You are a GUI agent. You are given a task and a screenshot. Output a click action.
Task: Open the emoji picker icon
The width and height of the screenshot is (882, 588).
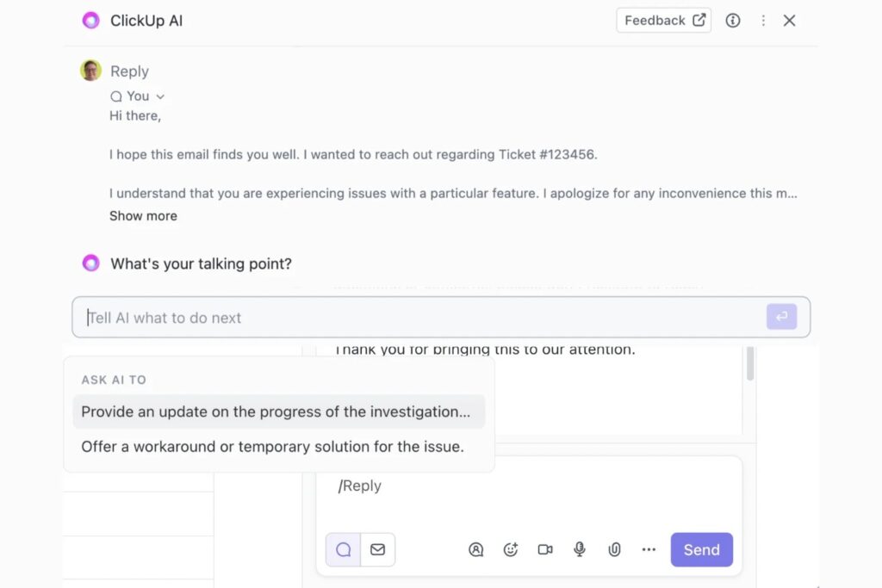511,549
